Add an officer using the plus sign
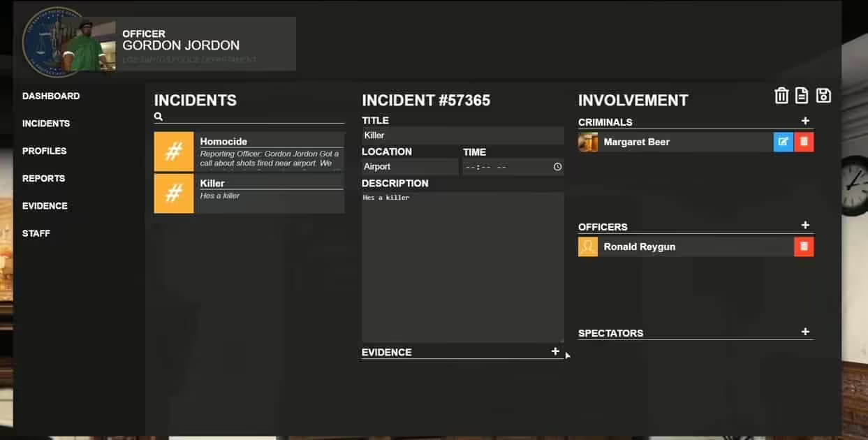The width and height of the screenshot is (868, 440). click(x=805, y=225)
